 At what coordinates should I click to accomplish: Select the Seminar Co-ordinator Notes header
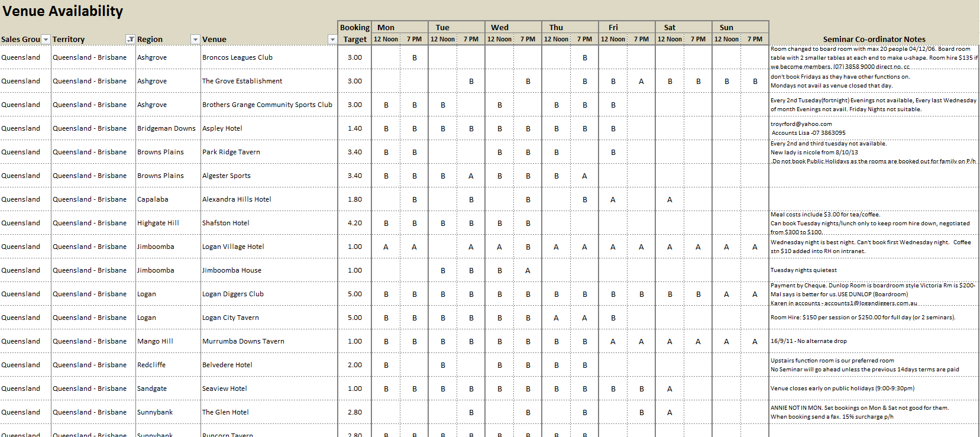coord(874,40)
